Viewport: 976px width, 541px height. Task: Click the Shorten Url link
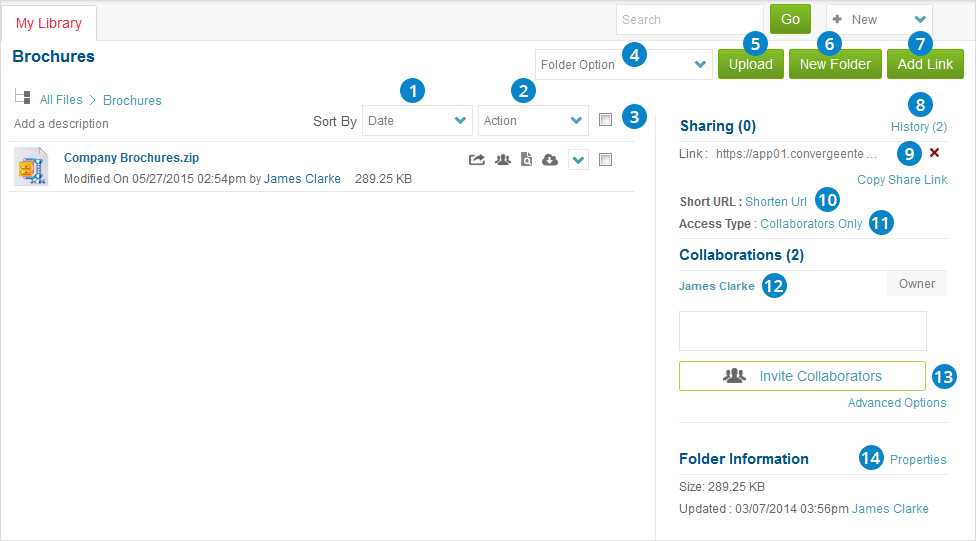pyautogui.click(x=776, y=202)
